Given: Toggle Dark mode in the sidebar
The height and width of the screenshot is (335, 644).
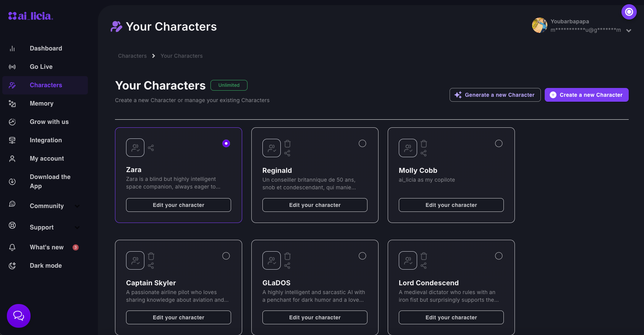Looking at the screenshot, I should pos(45,266).
